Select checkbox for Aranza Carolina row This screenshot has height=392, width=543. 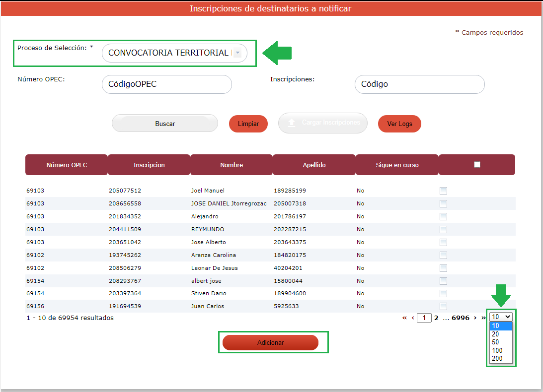click(443, 255)
